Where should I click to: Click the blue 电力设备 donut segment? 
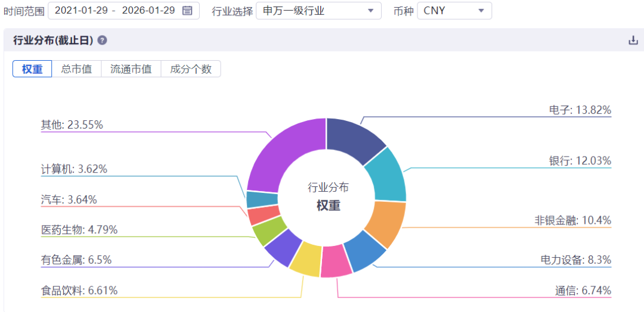tap(364, 251)
